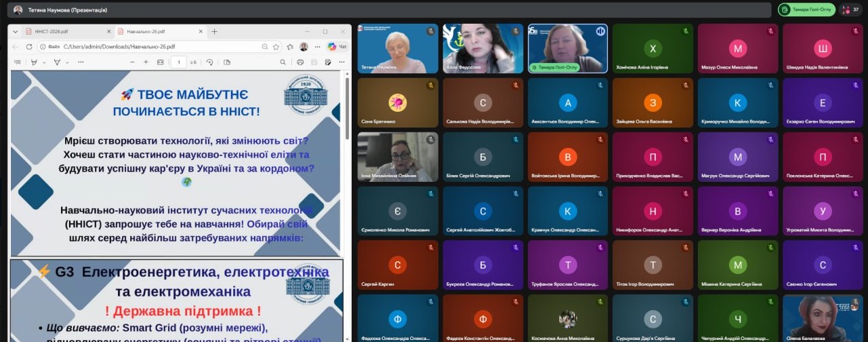
Task: Click the PDF page number field
Action: tap(178, 62)
